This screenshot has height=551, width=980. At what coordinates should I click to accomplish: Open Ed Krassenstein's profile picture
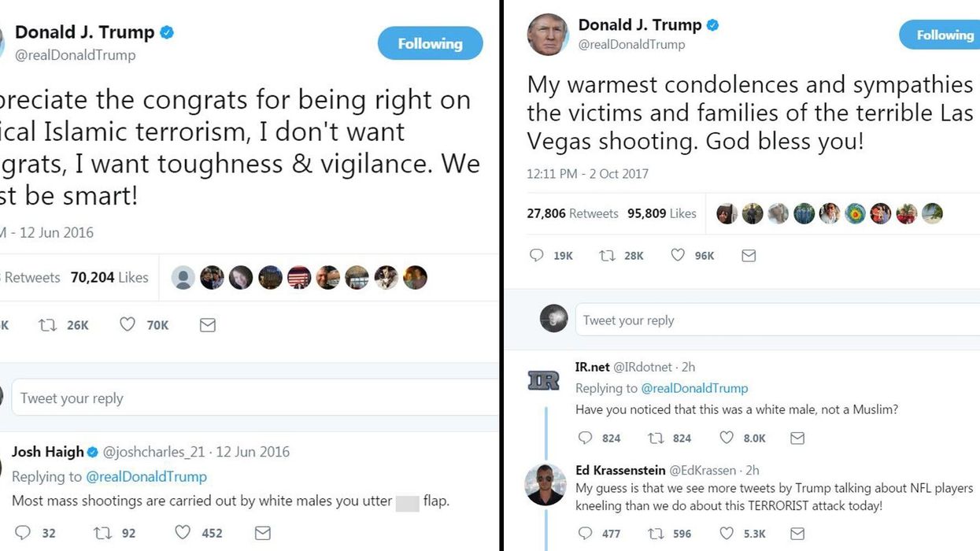(545, 484)
